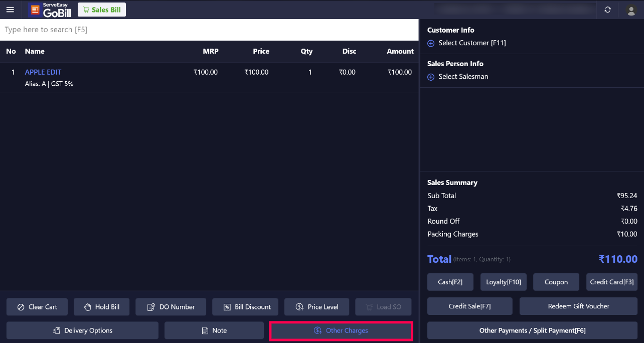Apply a Coupon payment
This screenshot has height=343, width=644.
point(556,282)
